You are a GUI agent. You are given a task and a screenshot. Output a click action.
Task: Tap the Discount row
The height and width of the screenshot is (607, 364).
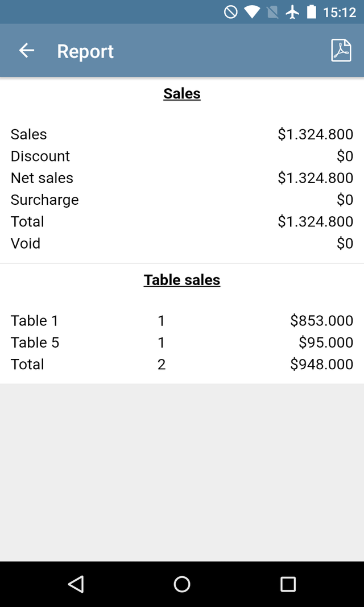(182, 156)
